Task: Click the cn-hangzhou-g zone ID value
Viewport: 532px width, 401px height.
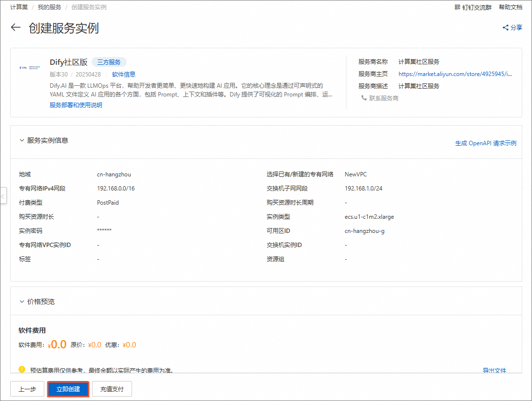Action: (x=364, y=230)
